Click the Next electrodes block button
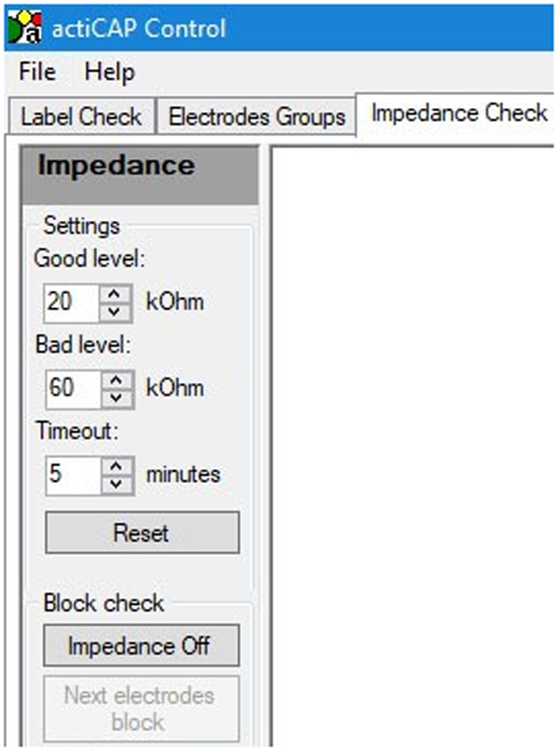Image resolution: width=560 pixels, height=753 pixels. pyautogui.click(x=141, y=709)
